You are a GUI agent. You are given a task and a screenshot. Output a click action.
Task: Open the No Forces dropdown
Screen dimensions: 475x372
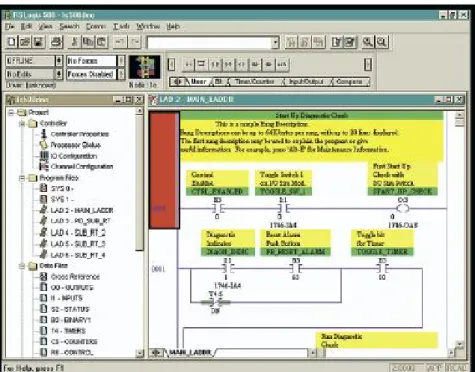click(x=121, y=61)
